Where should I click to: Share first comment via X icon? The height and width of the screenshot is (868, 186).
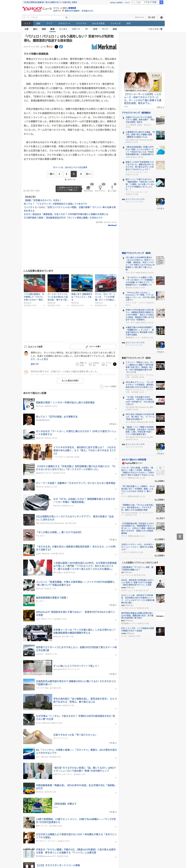point(115,364)
